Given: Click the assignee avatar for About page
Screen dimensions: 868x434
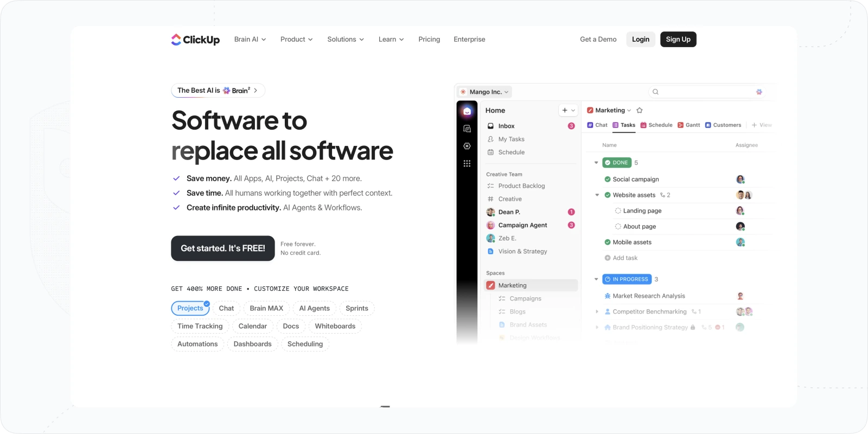Looking at the screenshot, I should 740,227.
